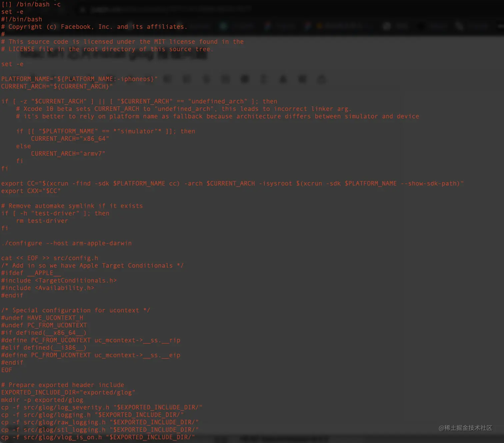Click the "cat << EOF >> src/config.h" line
504x443 pixels.
click(50, 258)
